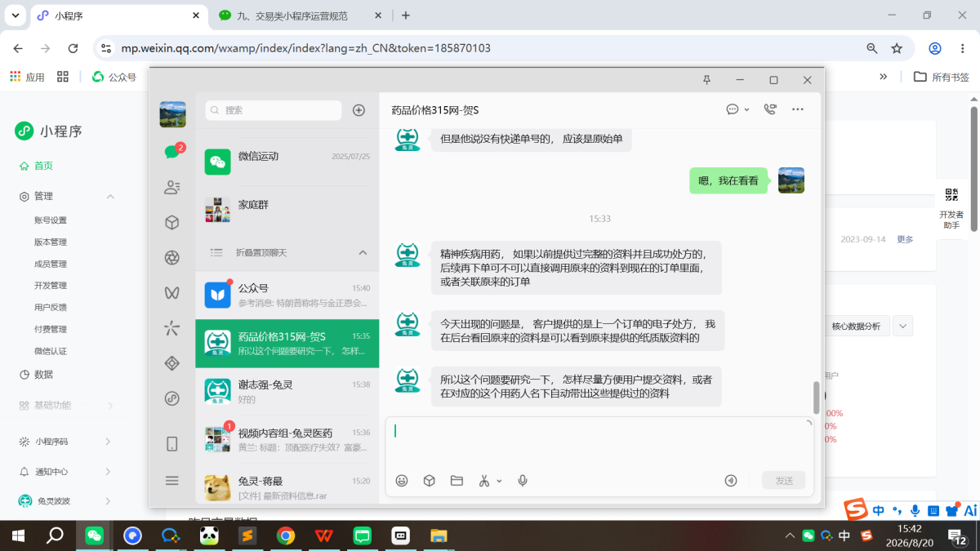Click the favorites cube icon in message toolbar
The image size is (980, 551).
(429, 481)
